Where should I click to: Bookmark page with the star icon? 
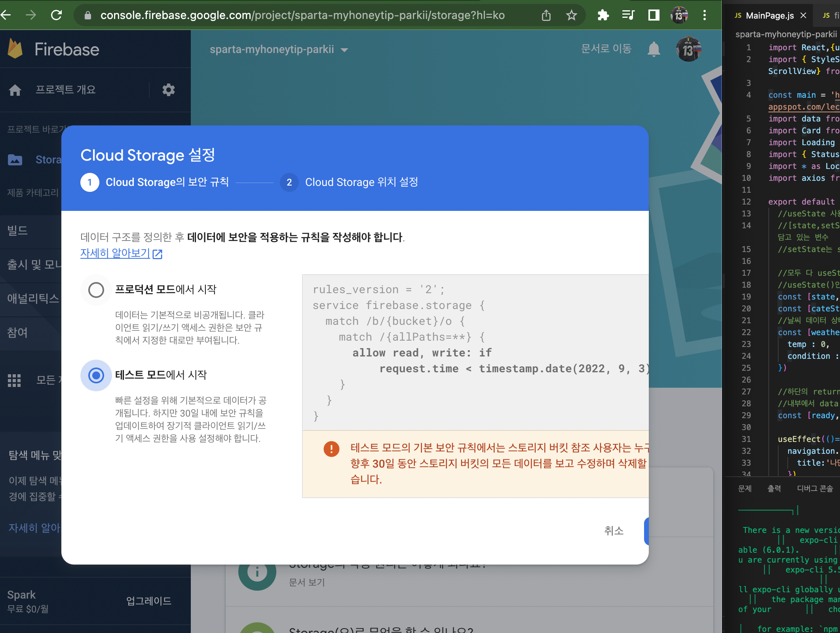571,15
